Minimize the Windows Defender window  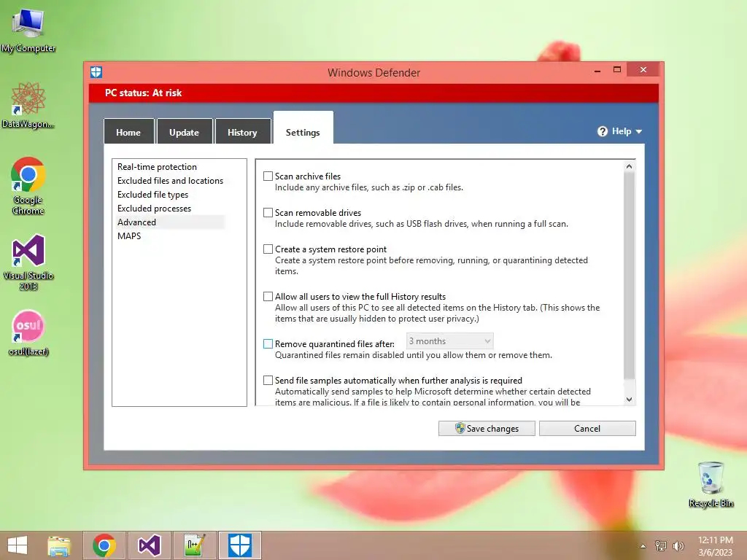597,71
